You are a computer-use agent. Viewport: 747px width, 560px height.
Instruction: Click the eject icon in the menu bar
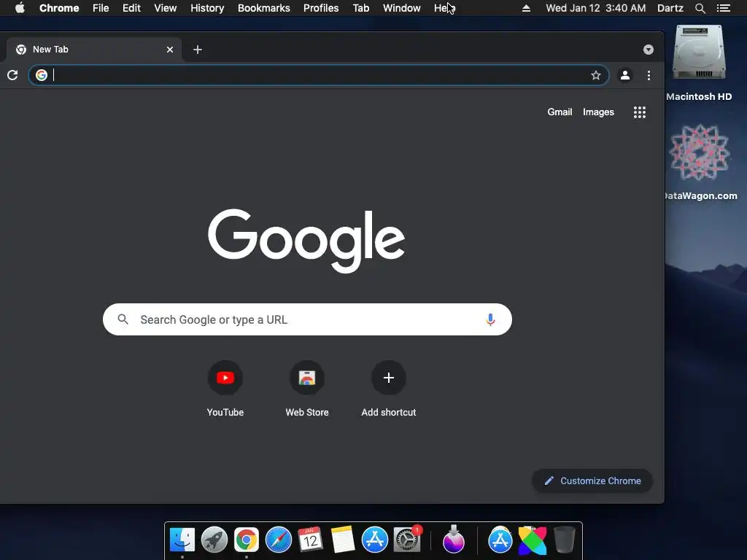pyautogui.click(x=526, y=8)
